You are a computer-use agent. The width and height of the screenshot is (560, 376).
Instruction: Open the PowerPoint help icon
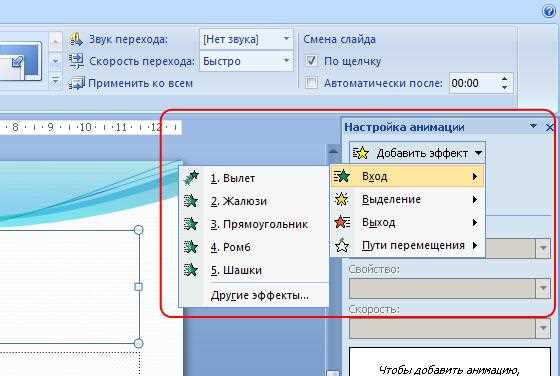[x=548, y=11]
